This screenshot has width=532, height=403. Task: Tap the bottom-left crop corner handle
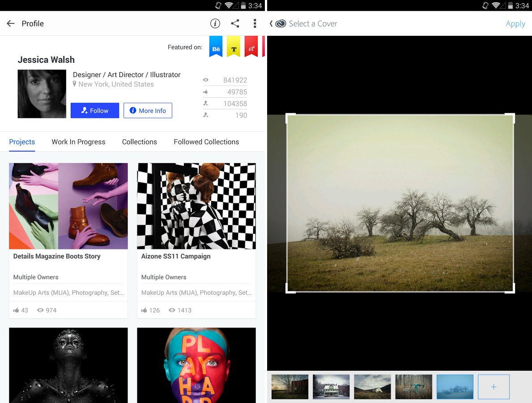[290, 288]
